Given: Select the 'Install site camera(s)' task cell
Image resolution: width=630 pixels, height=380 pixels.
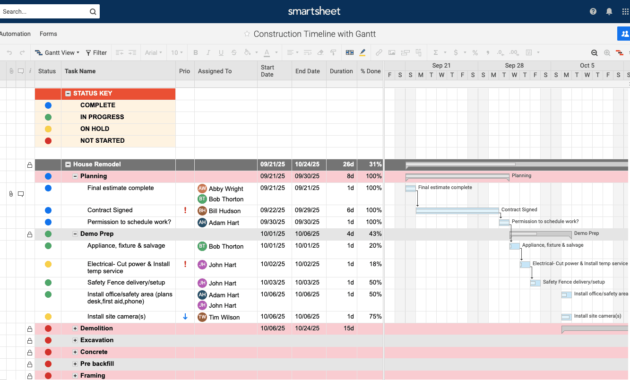Looking at the screenshot, I should [119, 317].
